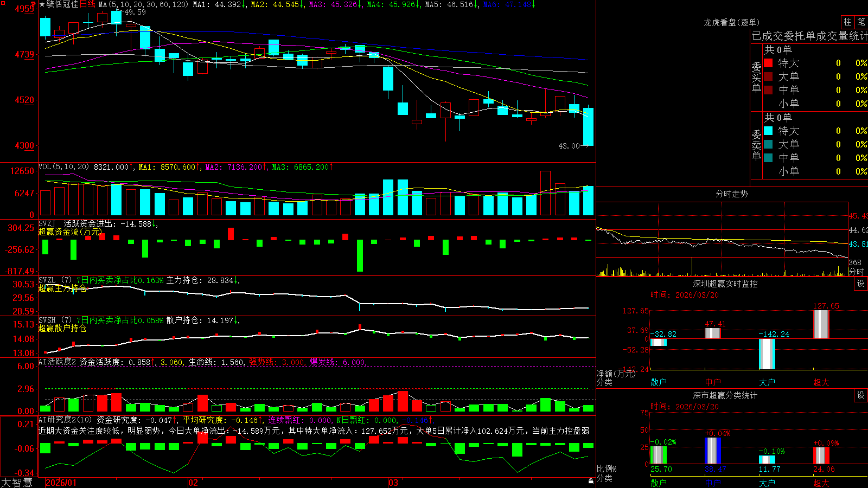Click the AI活跃度2 indicator label
The height and width of the screenshot is (488, 868).
tap(58, 362)
